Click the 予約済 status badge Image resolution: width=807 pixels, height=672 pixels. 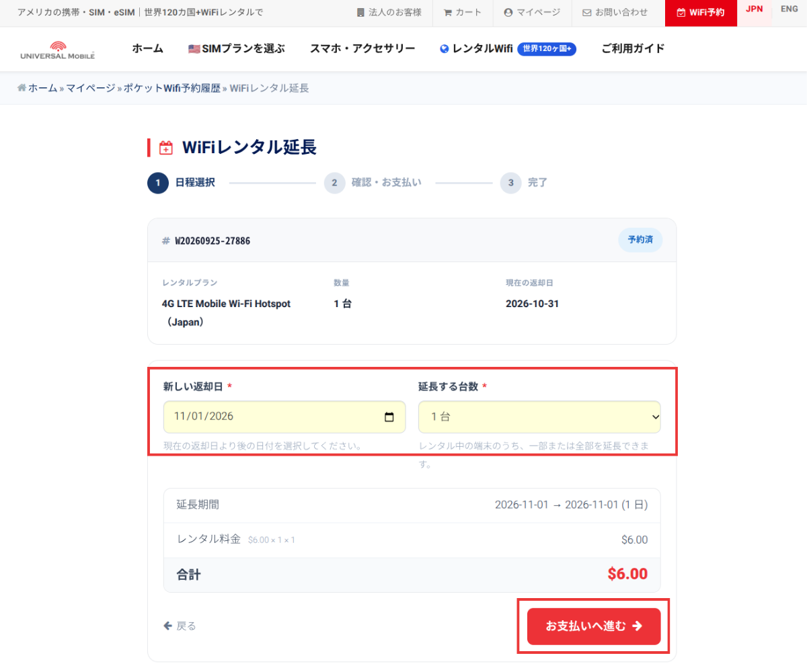tap(640, 240)
